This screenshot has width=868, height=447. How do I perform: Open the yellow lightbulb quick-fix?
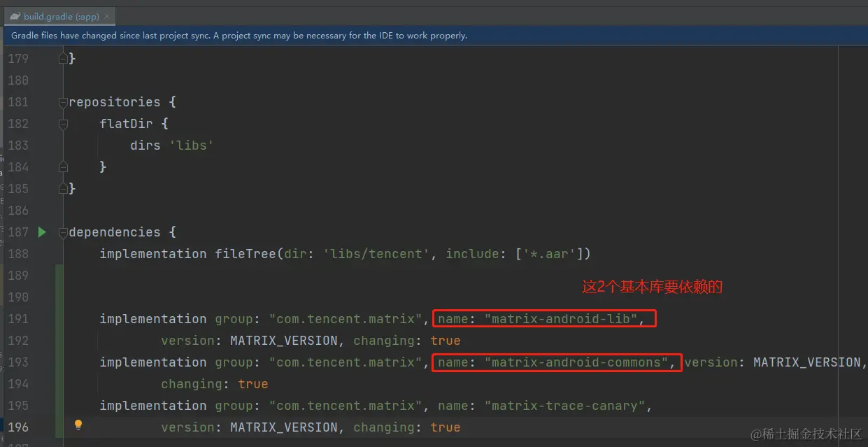point(78,425)
